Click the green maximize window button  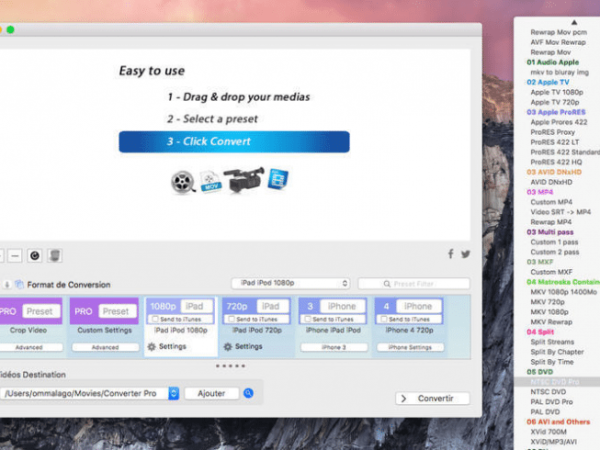10,29
